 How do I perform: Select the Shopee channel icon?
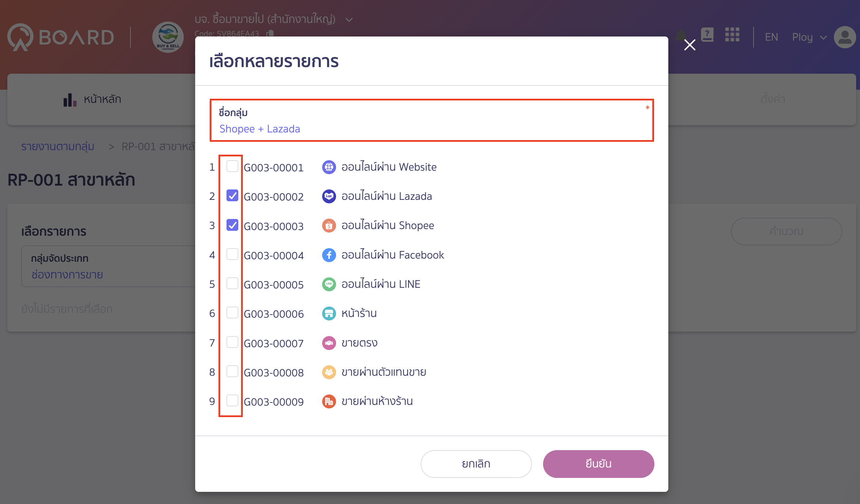pos(328,225)
